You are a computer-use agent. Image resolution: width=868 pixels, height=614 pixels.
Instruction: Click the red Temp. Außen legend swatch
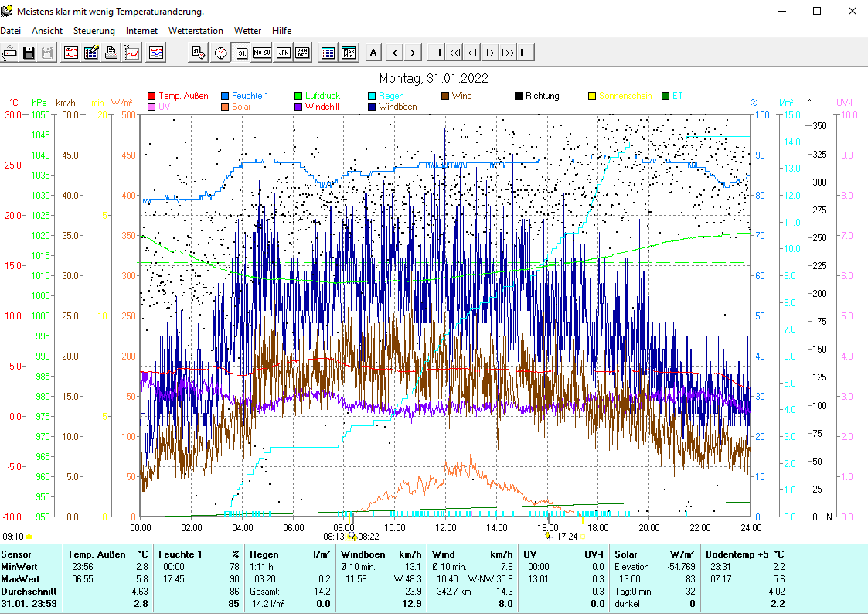click(151, 97)
